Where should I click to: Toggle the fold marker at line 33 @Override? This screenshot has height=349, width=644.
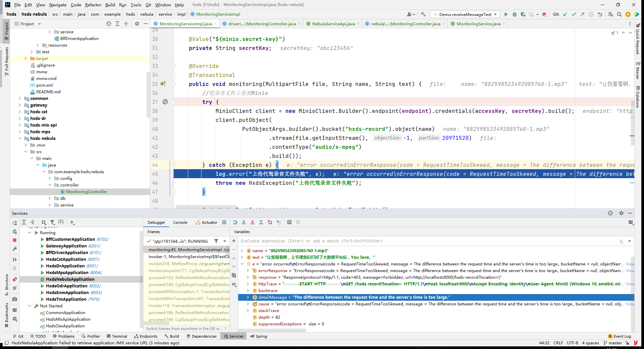(x=173, y=66)
